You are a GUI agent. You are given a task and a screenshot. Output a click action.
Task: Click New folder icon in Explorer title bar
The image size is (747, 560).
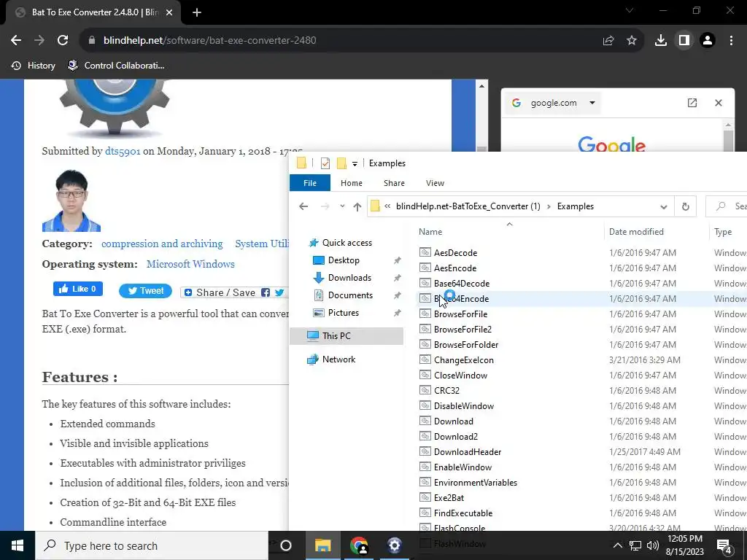341,163
